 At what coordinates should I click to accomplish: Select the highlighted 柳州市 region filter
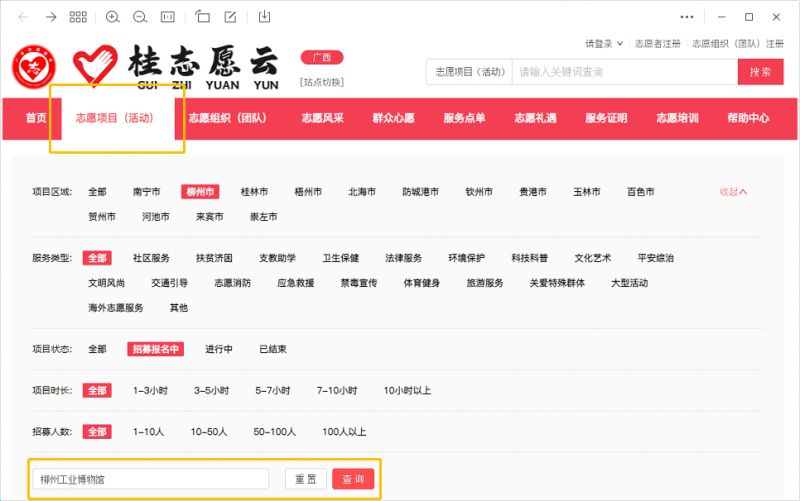[200, 192]
